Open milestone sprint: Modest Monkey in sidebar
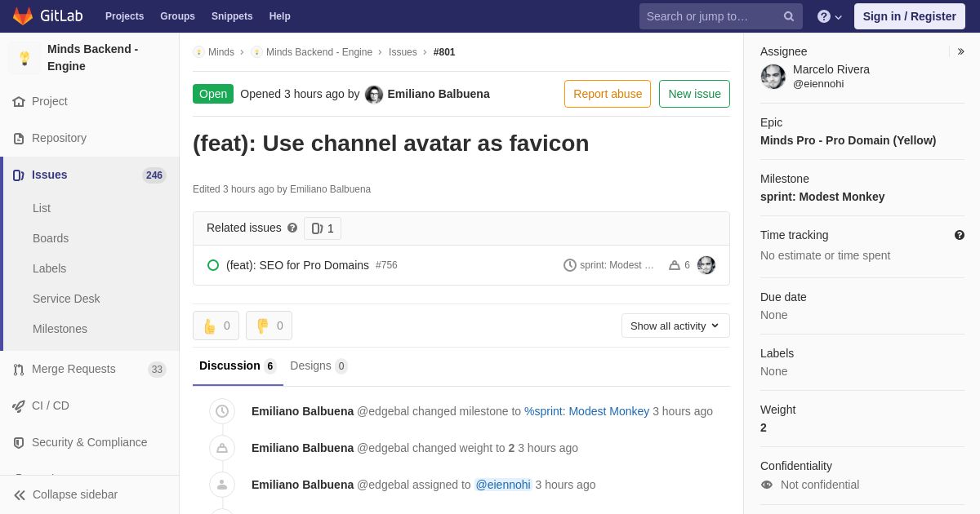The width and height of the screenshot is (980, 514). (822, 197)
